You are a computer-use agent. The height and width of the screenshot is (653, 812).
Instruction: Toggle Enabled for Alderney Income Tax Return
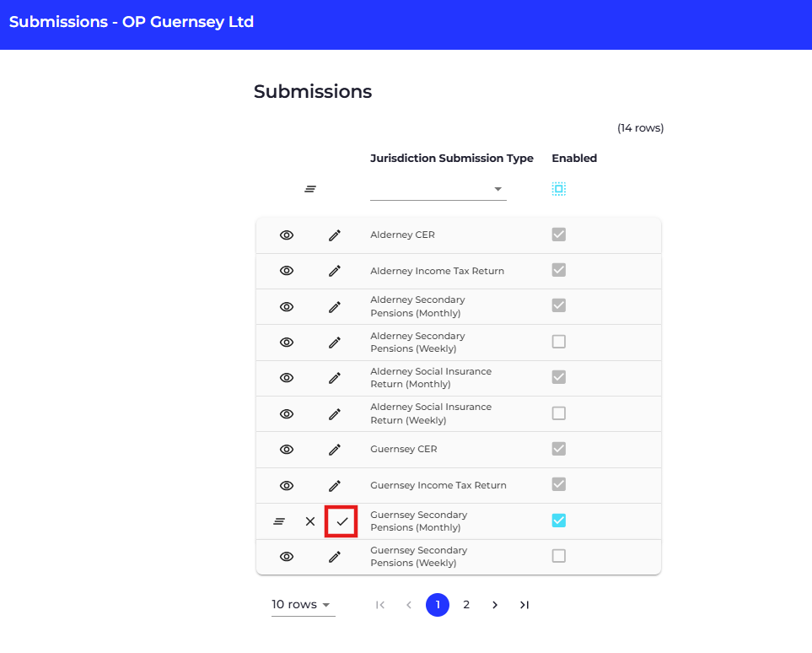559,270
